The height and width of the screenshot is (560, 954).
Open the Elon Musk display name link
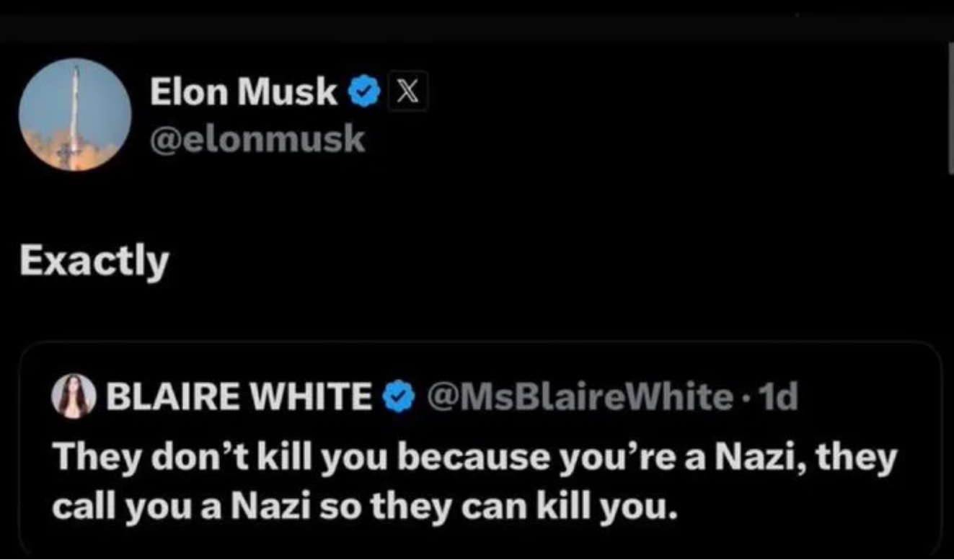pyautogui.click(x=244, y=92)
